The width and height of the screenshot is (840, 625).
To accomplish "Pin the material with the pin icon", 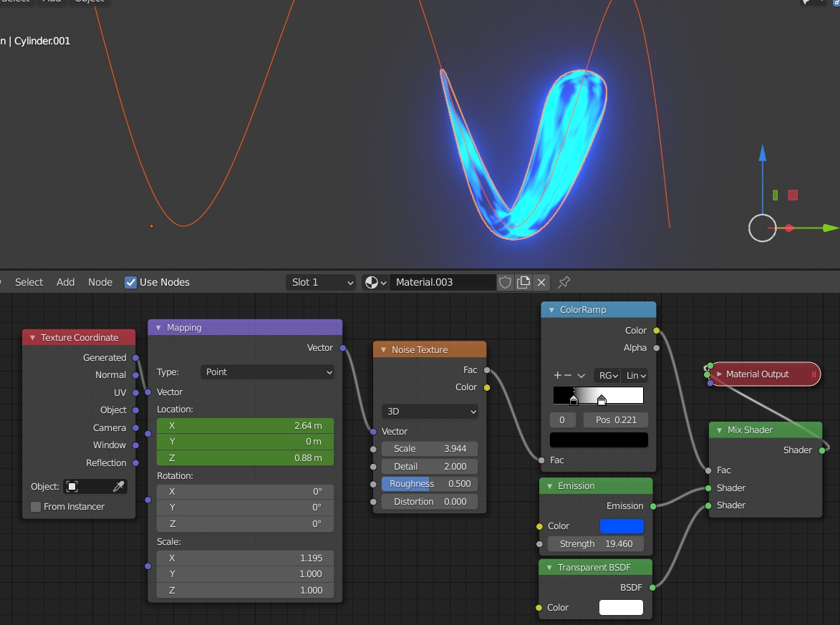I will click(x=564, y=282).
